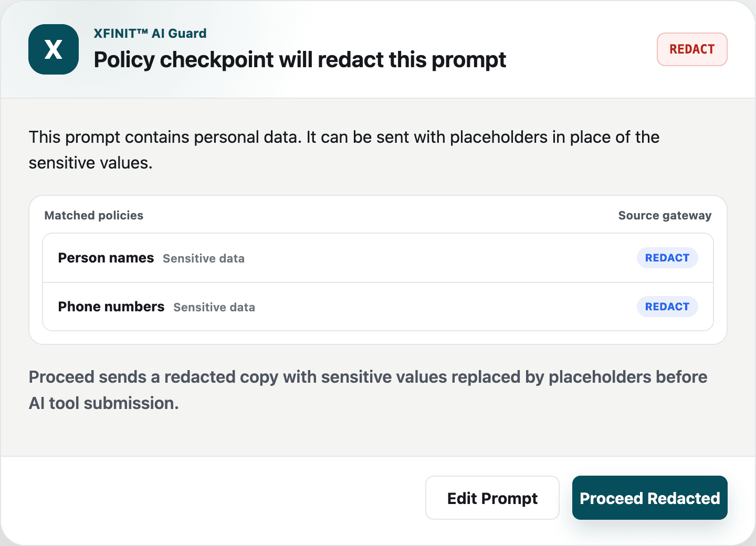Screen dimensions: 756x546
Task: Click the Person names bold label
Action: [x=106, y=258]
